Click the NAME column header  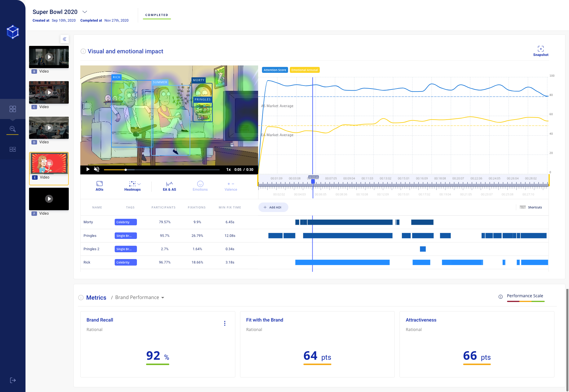click(x=97, y=208)
